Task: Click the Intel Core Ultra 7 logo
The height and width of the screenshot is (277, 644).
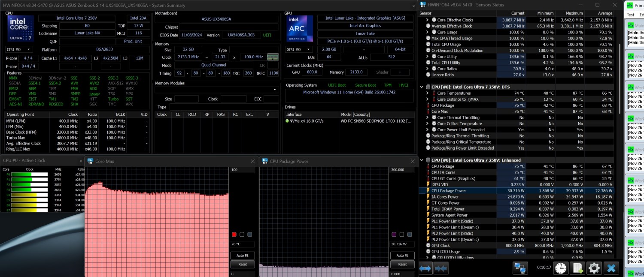Action: point(20,29)
